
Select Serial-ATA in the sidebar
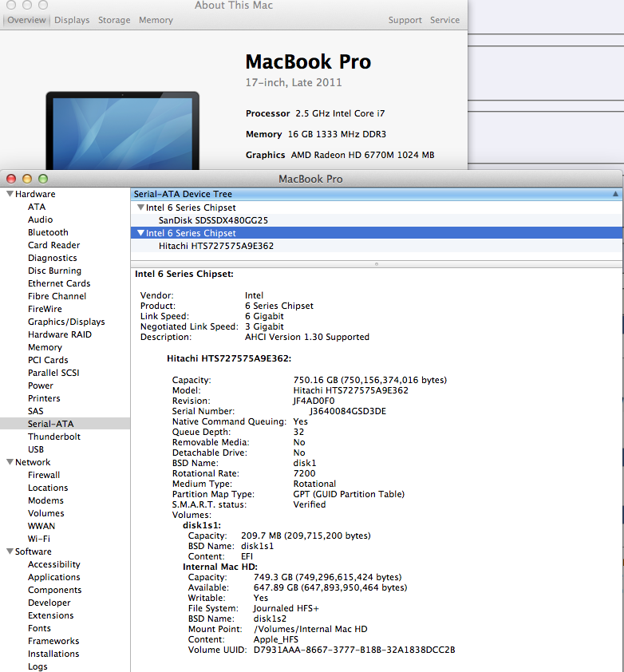[x=50, y=424]
